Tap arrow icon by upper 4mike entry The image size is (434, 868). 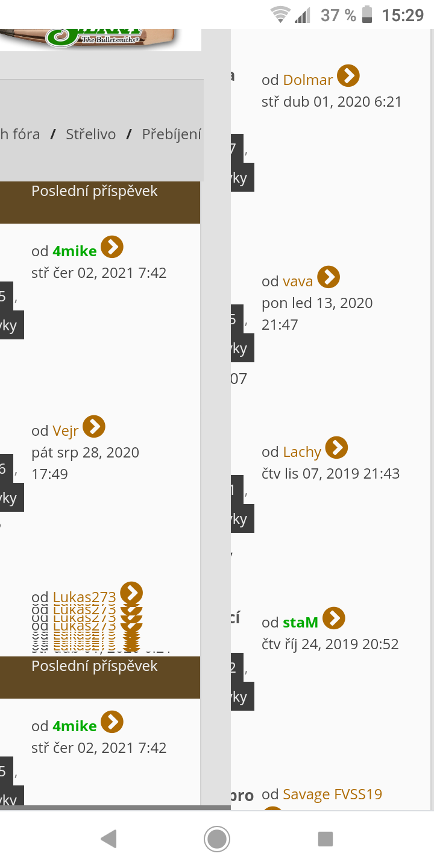click(112, 247)
